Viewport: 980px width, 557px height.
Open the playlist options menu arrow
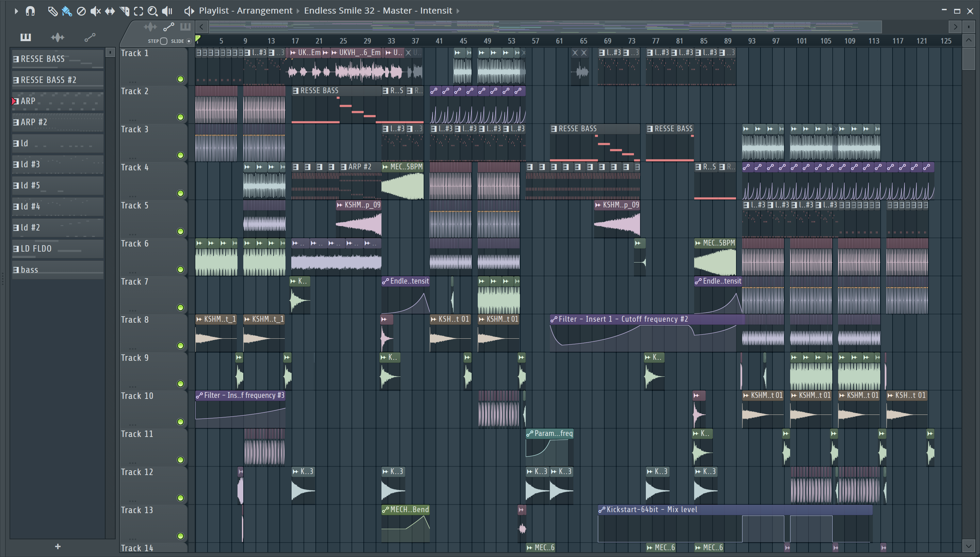16,11
